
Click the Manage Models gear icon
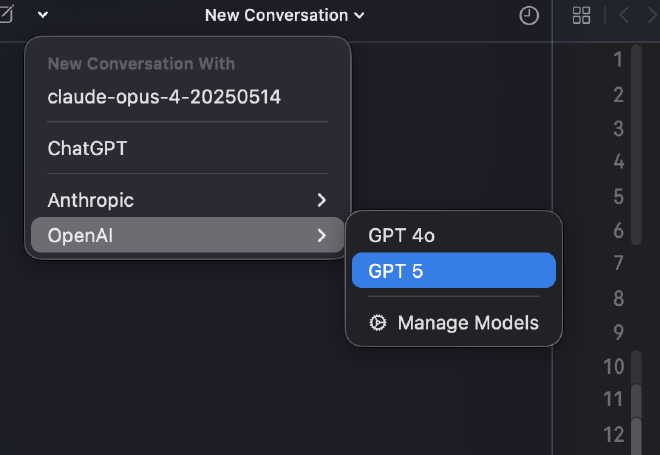pos(378,323)
